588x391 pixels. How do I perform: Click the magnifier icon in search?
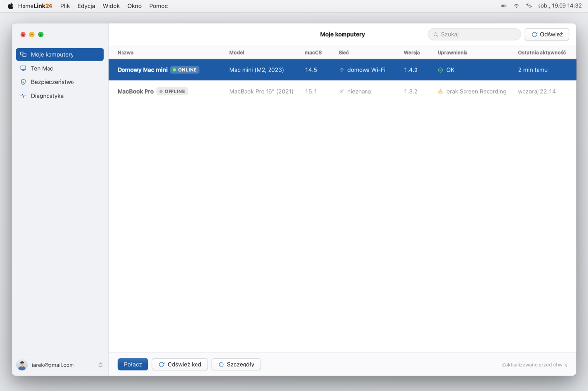click(x=435, y=35)
